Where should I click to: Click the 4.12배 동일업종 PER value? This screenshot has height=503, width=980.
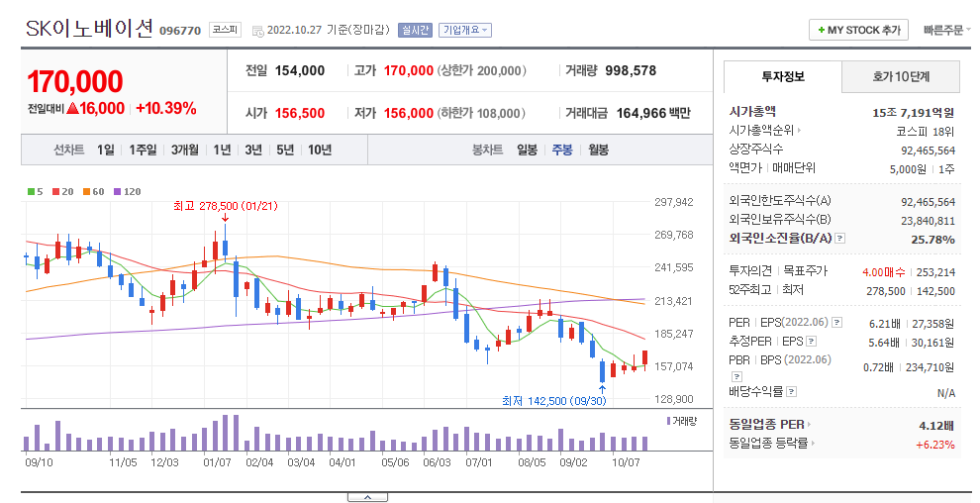(x=936, y=426)
